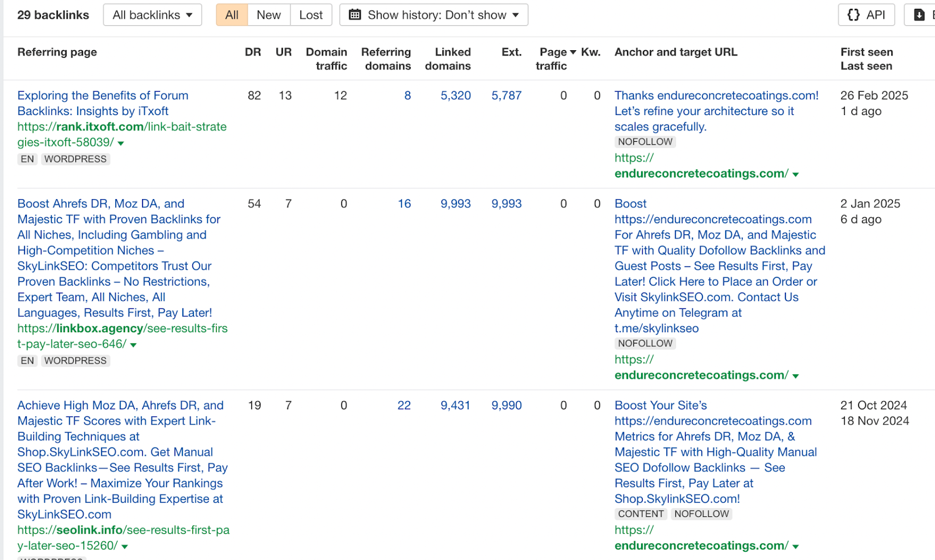Click the 26 Feb 2025 date

[x=874, y=95]
